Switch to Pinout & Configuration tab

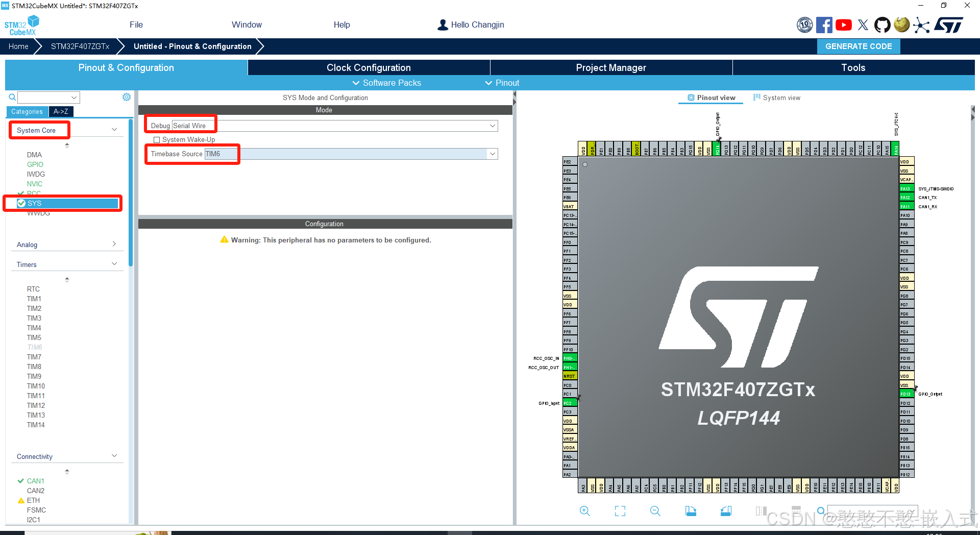[126, 67]
